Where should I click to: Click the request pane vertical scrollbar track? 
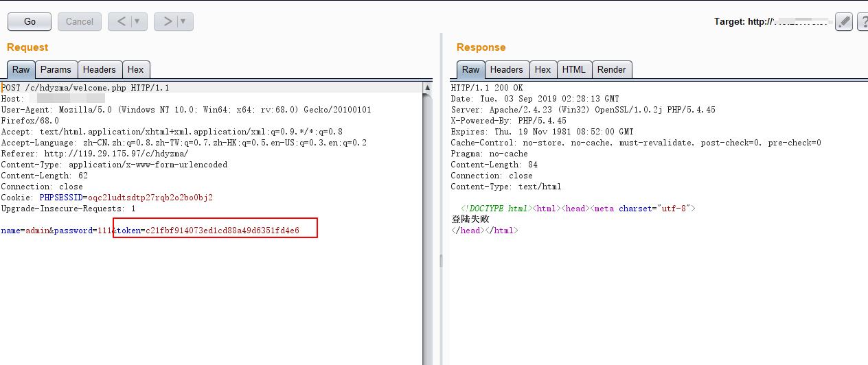point(428,226)
